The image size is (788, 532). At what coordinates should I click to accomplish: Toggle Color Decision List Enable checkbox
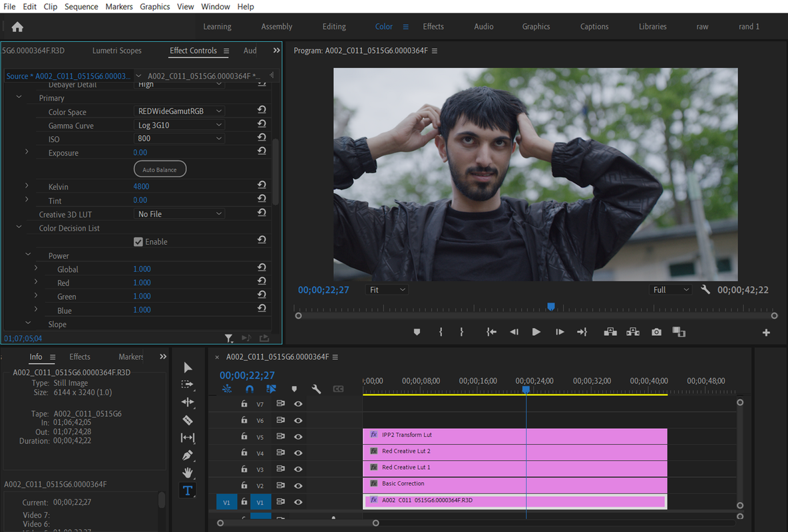138,241
